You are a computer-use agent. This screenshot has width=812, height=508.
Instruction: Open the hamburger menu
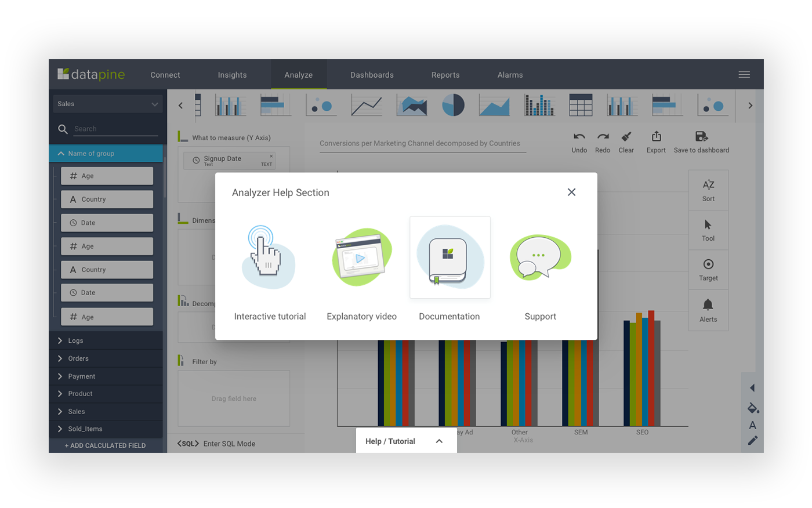click(744, 74)
